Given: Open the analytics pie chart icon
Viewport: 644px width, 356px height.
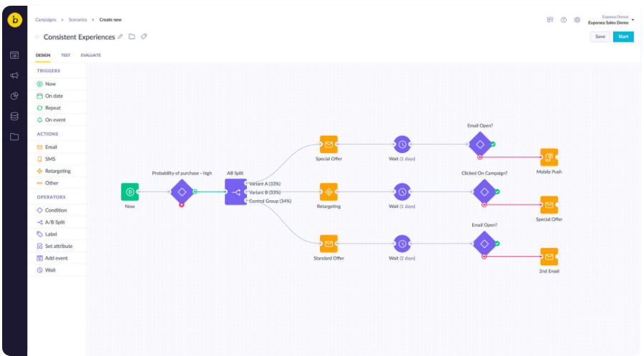Looking at the screenshot, I should click(x=14, y=96).
